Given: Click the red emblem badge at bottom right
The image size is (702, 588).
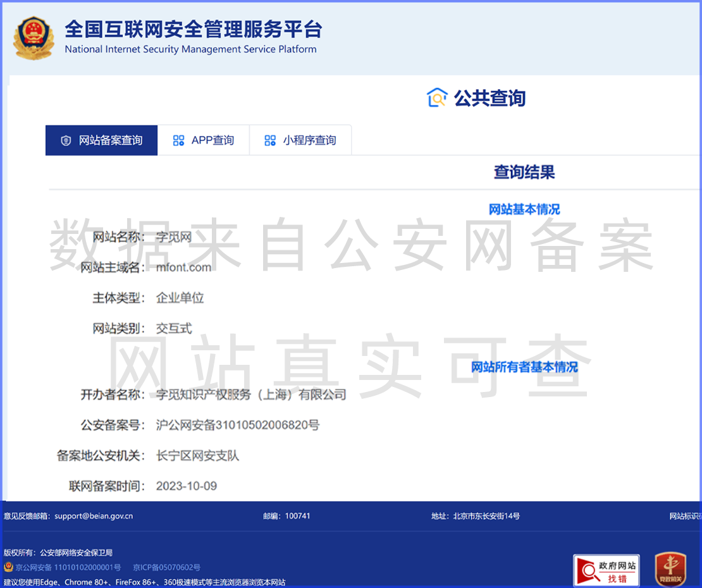Looking at the screenshot, I should 670,568.
